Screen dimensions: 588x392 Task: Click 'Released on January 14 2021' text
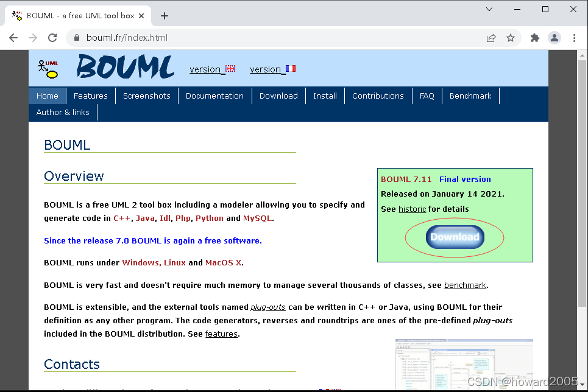(442, 194)
